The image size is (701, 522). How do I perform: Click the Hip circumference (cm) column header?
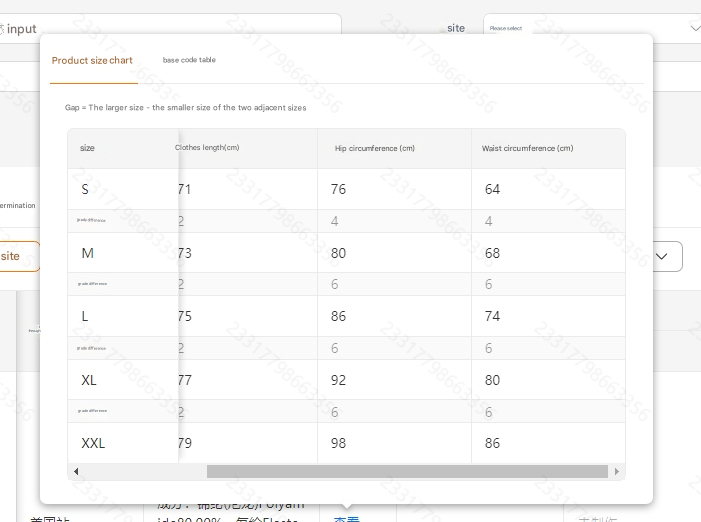coord(374,149)
